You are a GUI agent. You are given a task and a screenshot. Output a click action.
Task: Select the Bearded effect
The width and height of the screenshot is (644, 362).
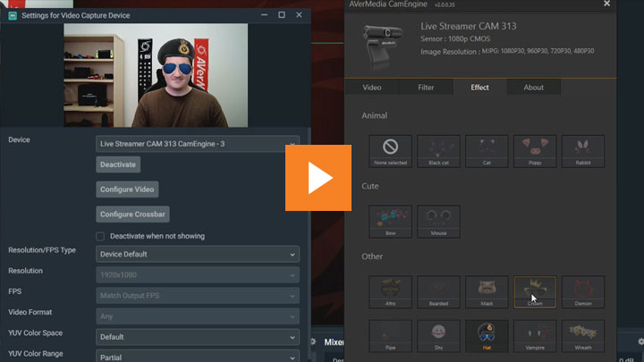[x=438, y=291]
